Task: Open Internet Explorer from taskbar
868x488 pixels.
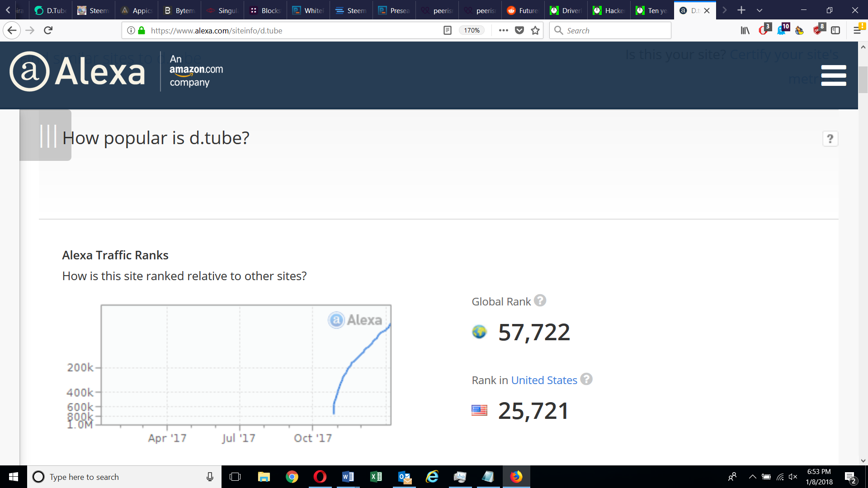Action: click(433, 477)
